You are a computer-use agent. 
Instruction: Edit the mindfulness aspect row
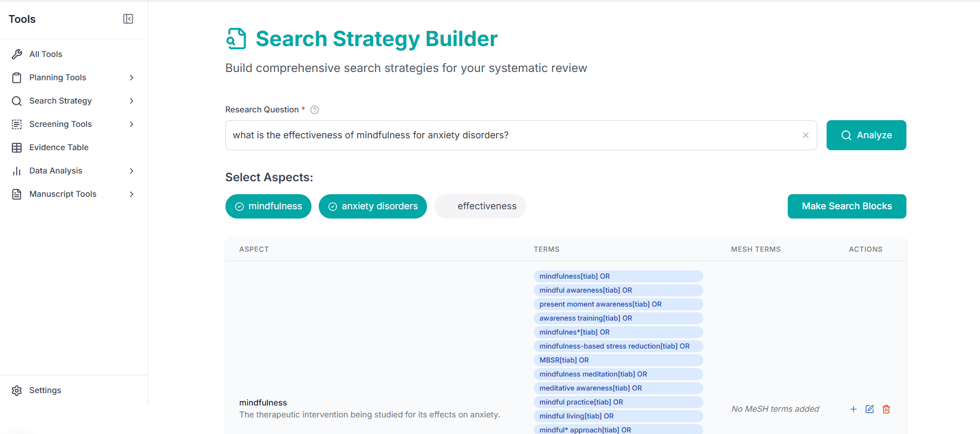870,409
